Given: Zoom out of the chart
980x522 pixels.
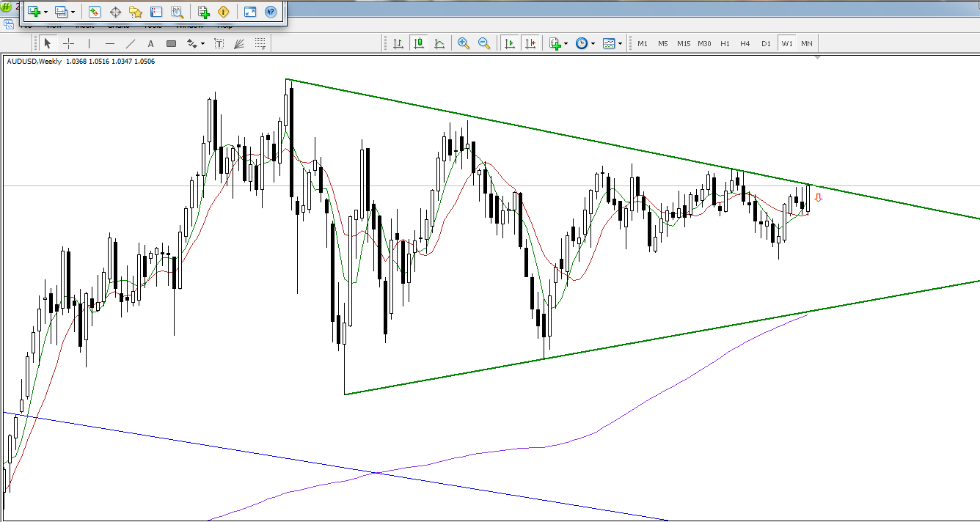Looking at the screenshot, I should coord(484,44).
